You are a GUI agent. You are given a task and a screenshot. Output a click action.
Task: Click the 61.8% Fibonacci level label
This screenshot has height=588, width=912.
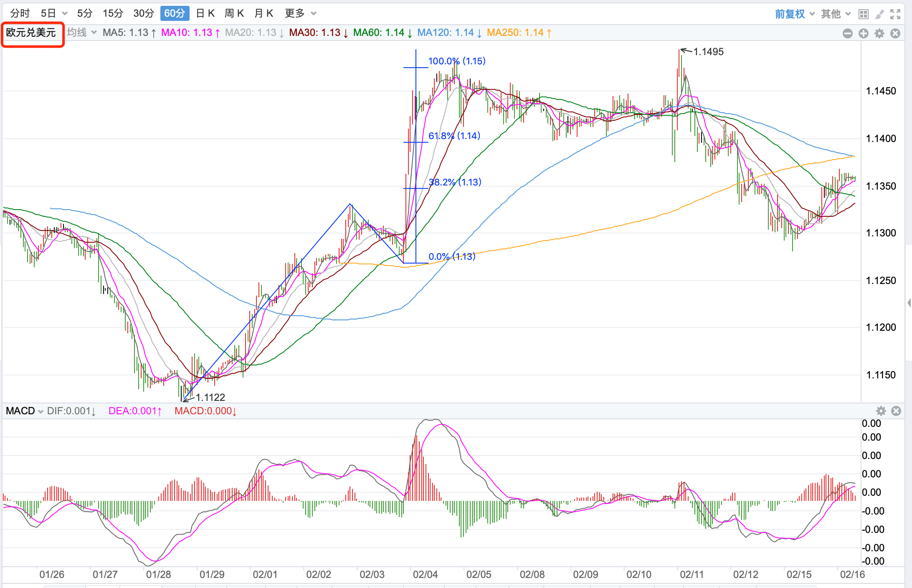pos(454,136)
